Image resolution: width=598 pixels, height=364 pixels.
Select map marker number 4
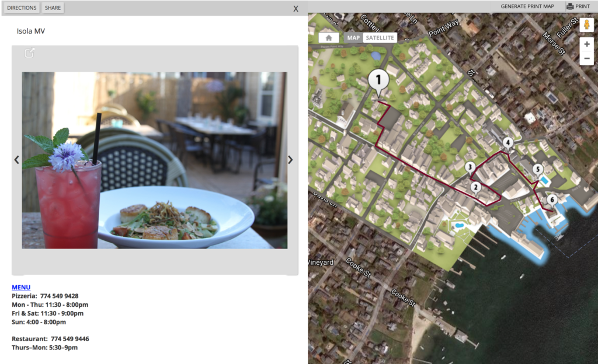[x=507, y=143]
